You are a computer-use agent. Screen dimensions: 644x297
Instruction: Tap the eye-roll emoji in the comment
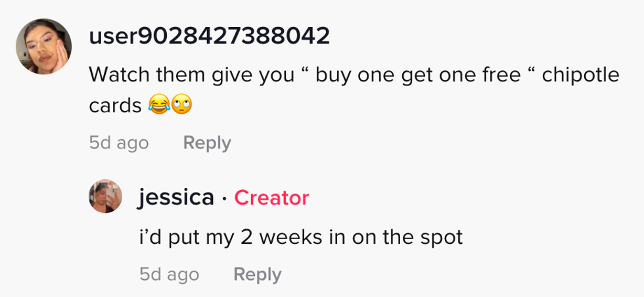[x=181, y=105]
